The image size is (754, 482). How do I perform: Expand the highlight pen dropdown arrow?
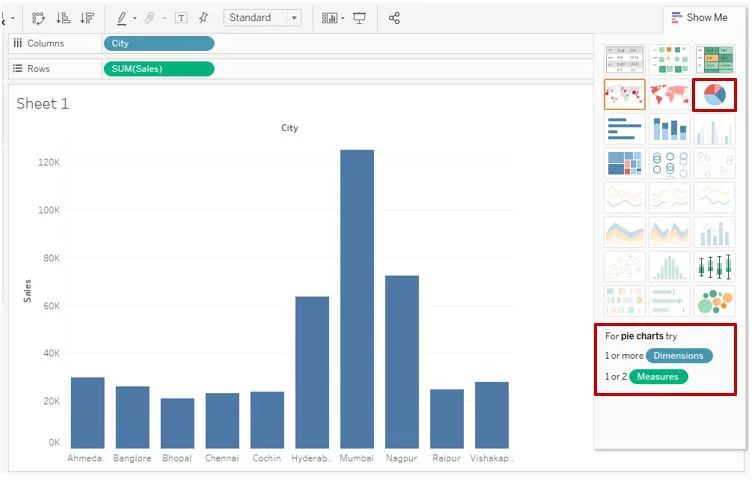point(135,19)
